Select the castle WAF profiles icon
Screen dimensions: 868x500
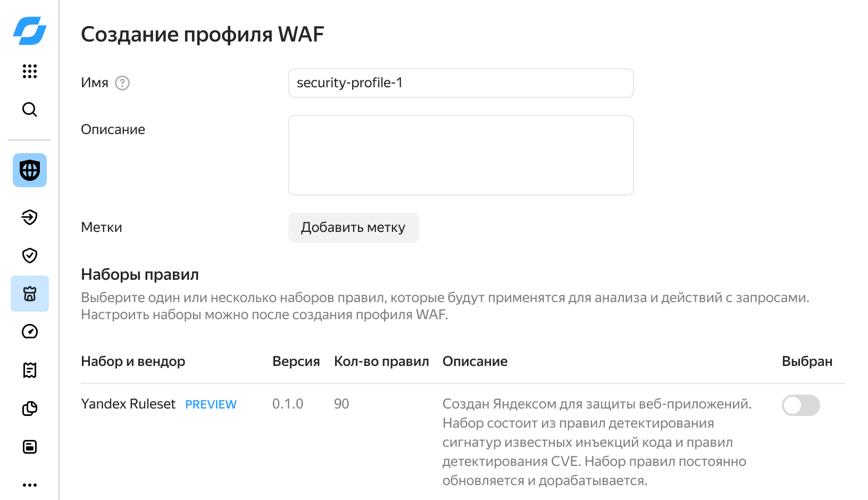point(30,294)
